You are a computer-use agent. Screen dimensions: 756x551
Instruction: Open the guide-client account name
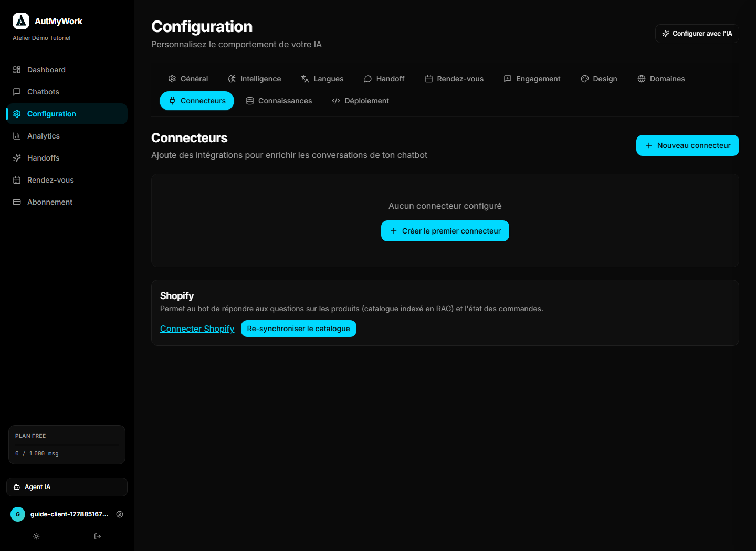coord(69,514)
